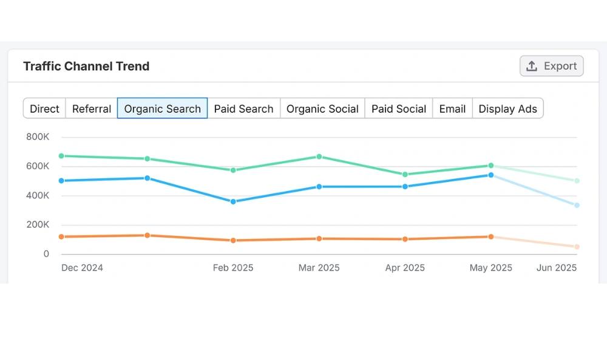The height and width of the screenshot is (364, 607).
Task: Select the Paid Social tab
Action: (398, 109)
